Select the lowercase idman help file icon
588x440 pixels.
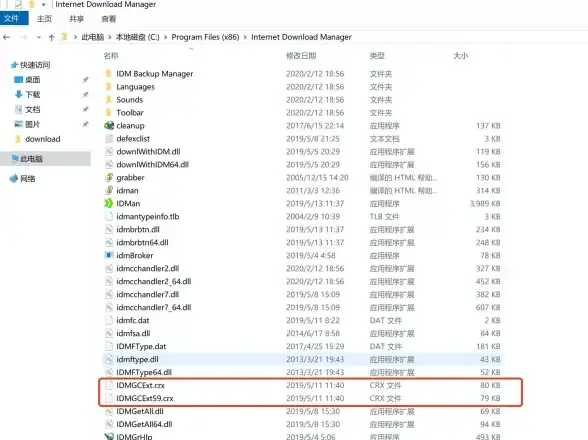[x=109, y=191]
